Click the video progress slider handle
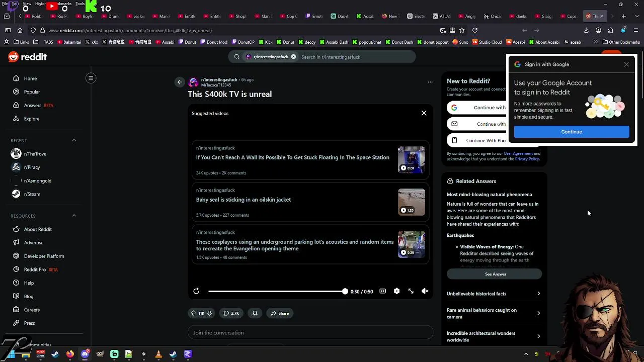The width and height of the screenshot is (644, 362). [x=345, y=291]
